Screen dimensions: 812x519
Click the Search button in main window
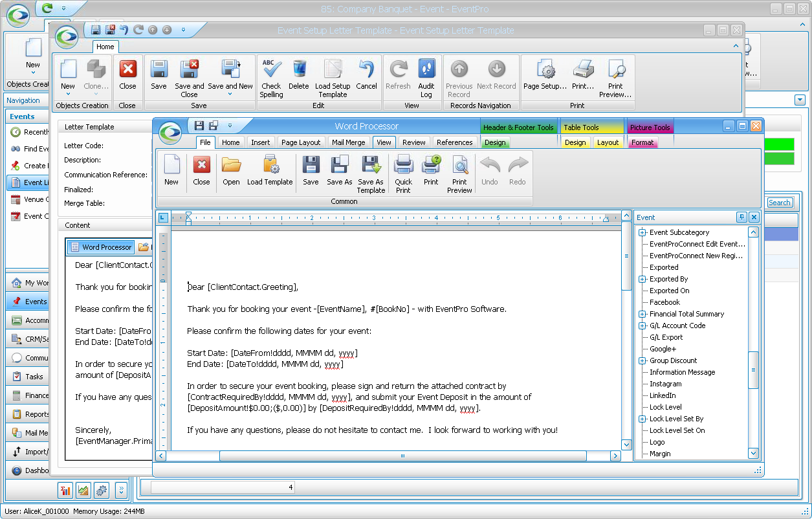click(x=779, y=203)
